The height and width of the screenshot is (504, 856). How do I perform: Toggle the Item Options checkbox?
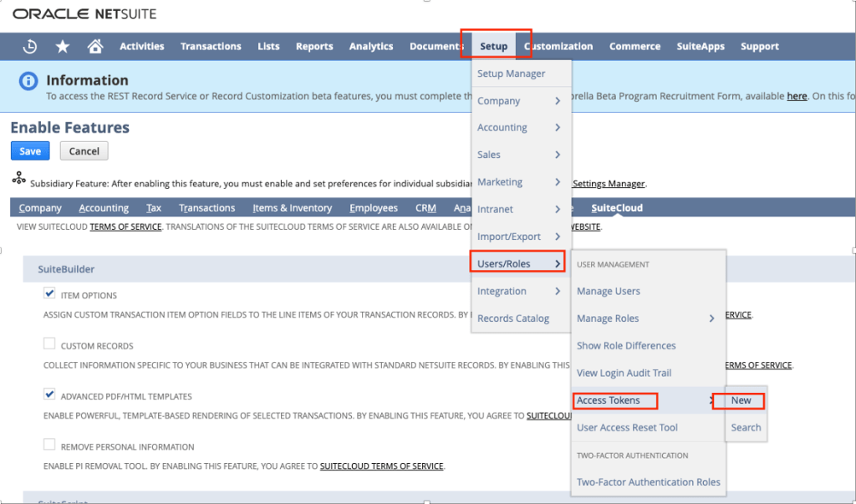click(49, 294)
